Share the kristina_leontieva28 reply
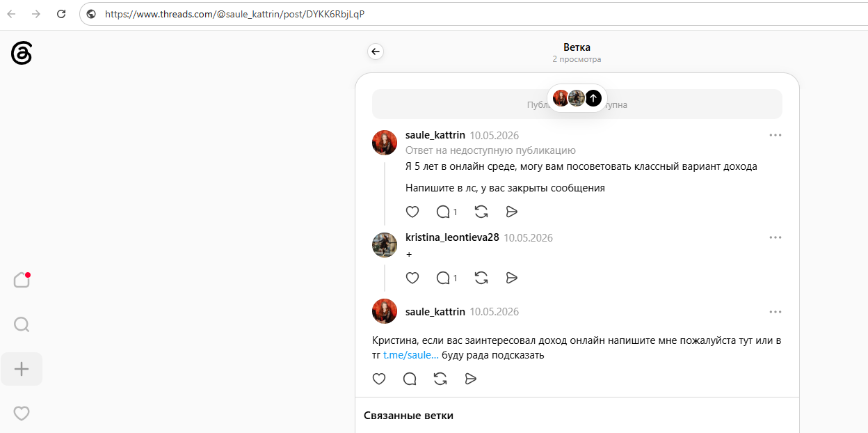868x433 pixels. click(512, 278)
